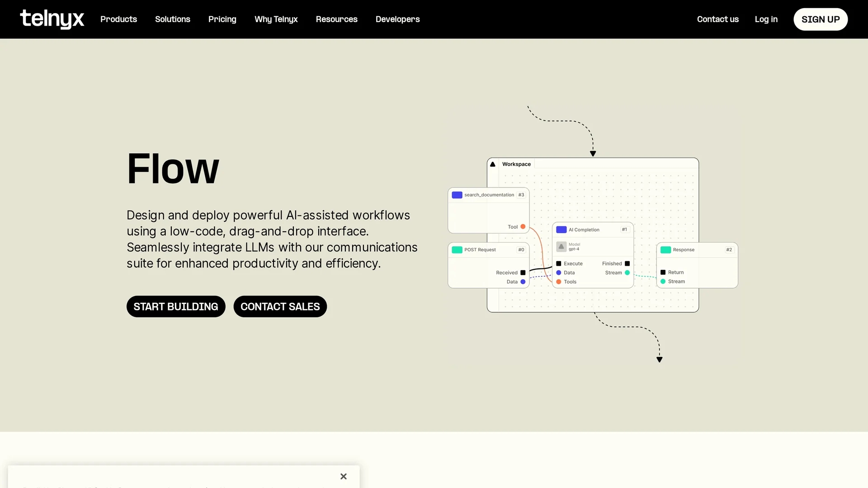Open the Resources menu
This screenshot has height=488, width=868.
click(x=337, y=19)
